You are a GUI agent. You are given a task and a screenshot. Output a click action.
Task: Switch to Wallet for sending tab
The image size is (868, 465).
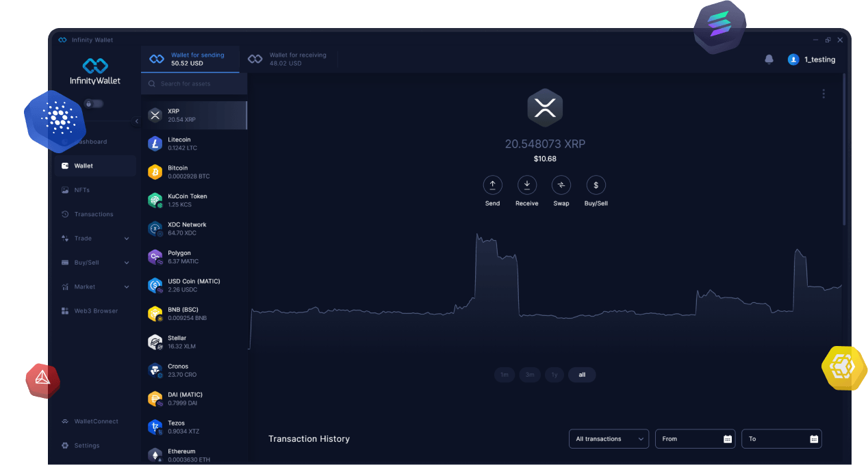click(190, 59)
